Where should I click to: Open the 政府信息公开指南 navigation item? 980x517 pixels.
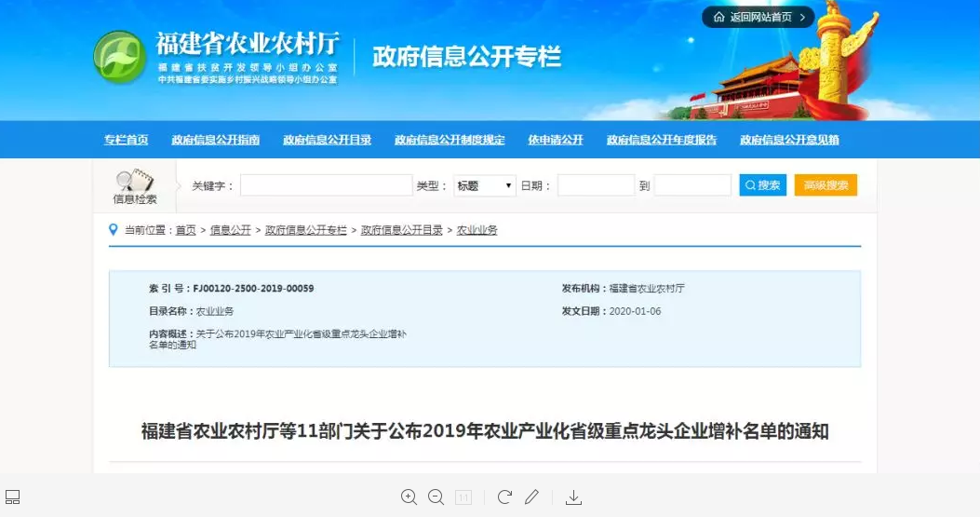click(x=215, y=140)
